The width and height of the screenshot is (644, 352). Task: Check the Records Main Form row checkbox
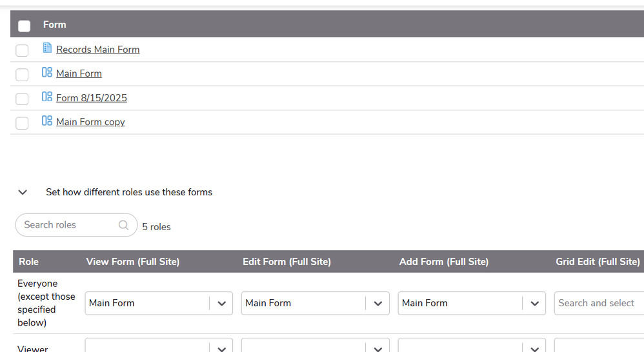click(22, 50)
